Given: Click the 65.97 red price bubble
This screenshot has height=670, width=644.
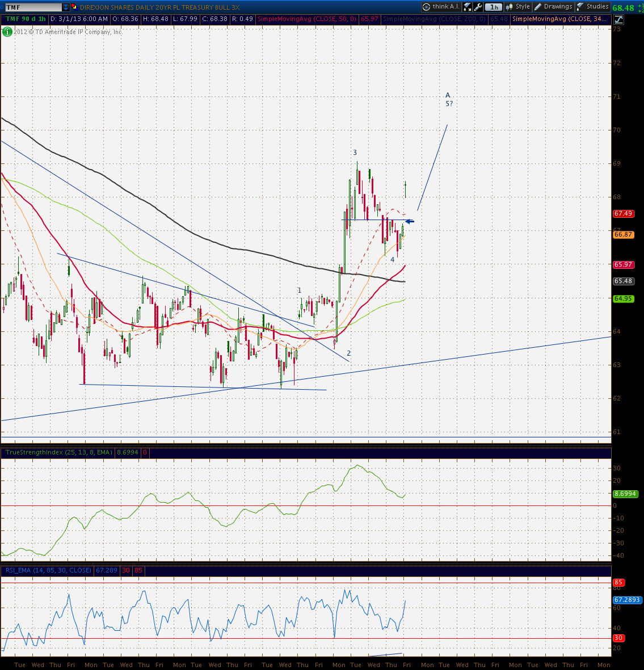Looking at the screenshot, I should pos(623,264).
